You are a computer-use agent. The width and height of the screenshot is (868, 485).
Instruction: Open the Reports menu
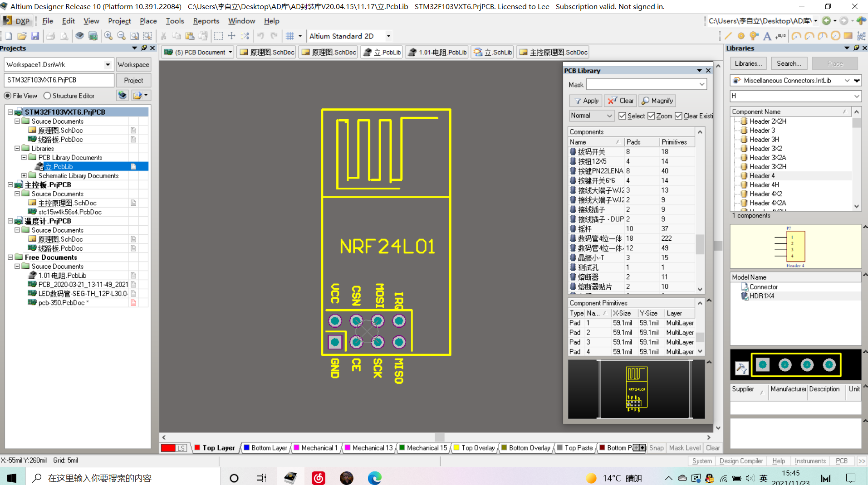[x=206, y=21]
